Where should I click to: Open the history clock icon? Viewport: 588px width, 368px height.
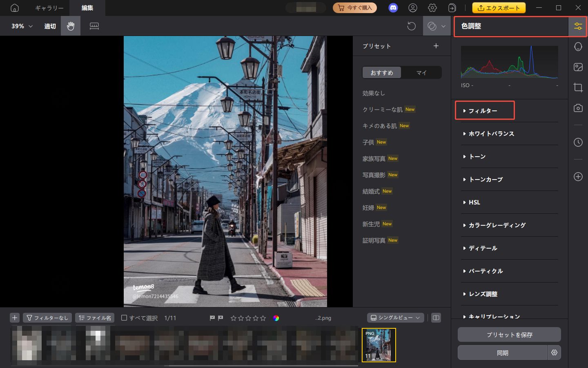[x=578, y=142]
